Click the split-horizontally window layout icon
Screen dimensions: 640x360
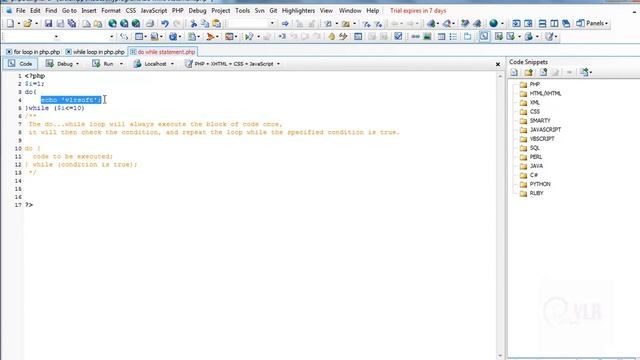click(x=542, y=24)
